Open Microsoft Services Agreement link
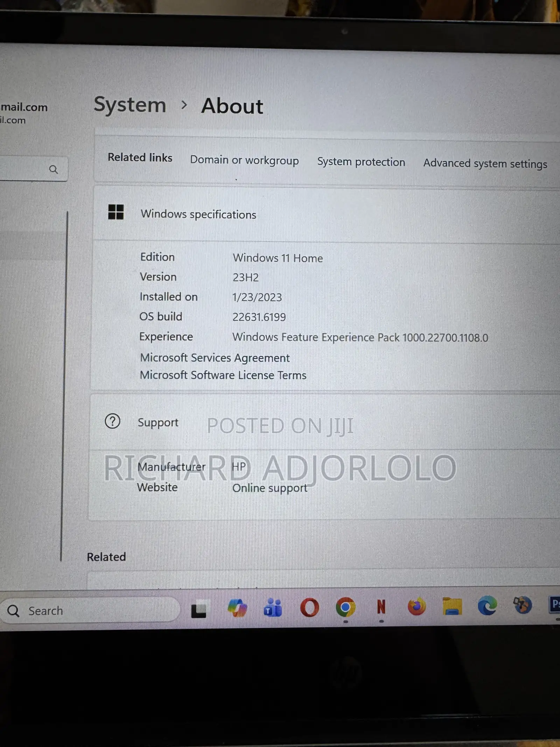Viewport: 560px width, 747px height. tap(215, 358)
